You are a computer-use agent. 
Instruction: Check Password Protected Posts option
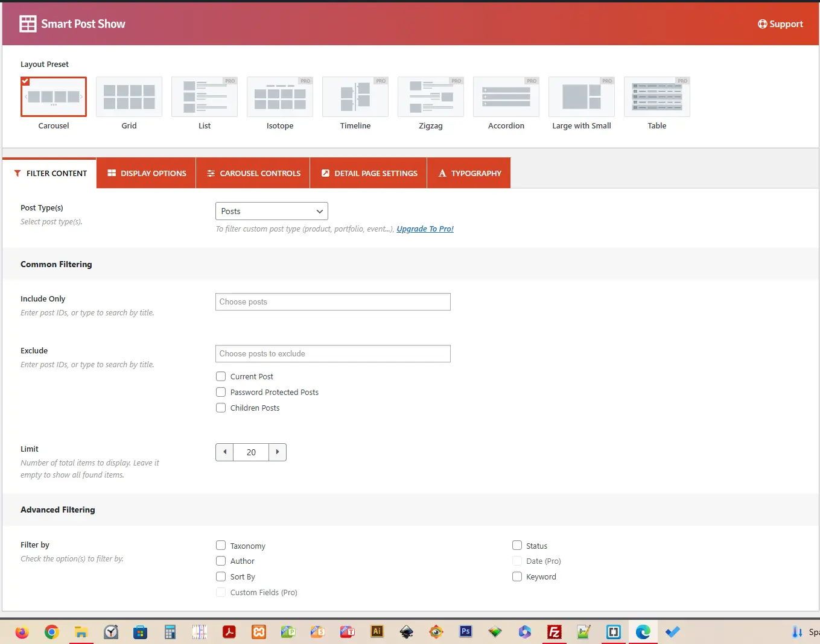(221, 392)
